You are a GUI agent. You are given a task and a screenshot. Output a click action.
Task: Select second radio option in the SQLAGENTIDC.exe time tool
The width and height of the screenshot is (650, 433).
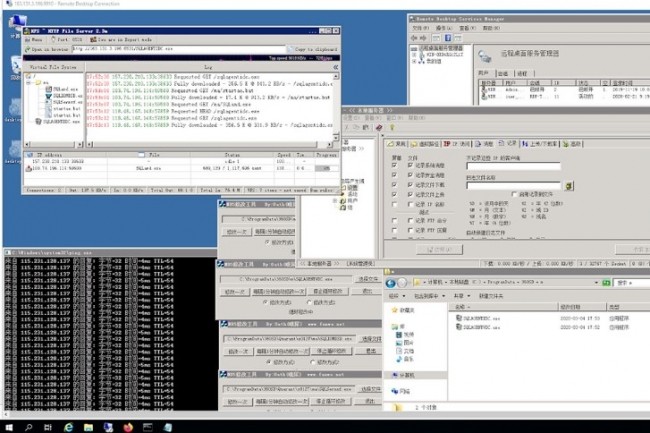coord(309,302)
